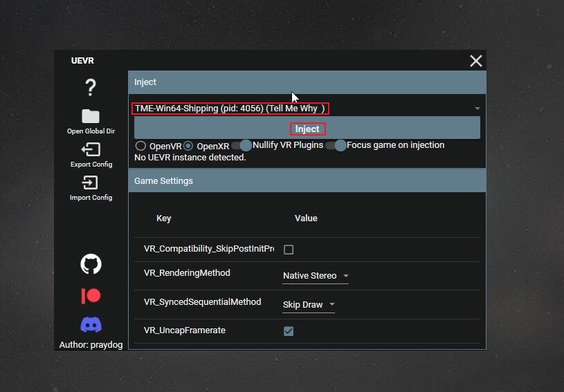The height and width of the screenshot is (392, 564).
Task: Select the OpenXR radio button
Action: (x=188, y=146)
